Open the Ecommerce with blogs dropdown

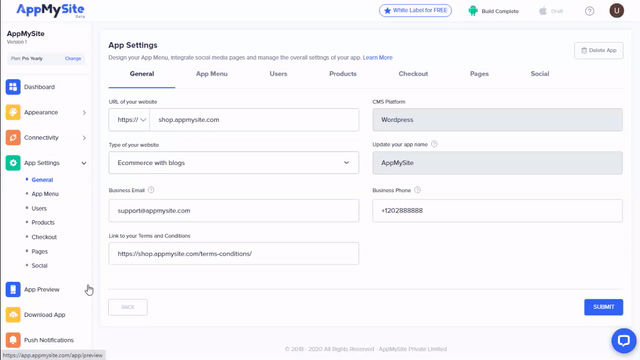point(233,162)
